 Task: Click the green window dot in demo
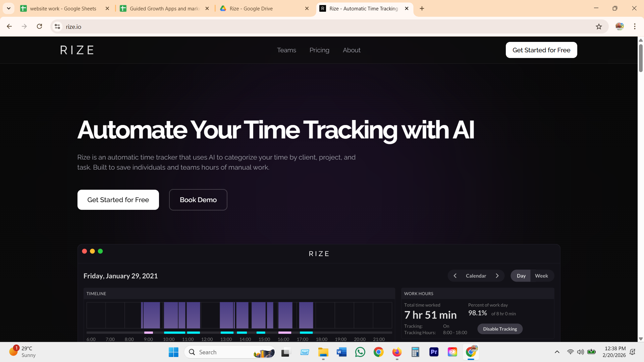pos(100,251)
